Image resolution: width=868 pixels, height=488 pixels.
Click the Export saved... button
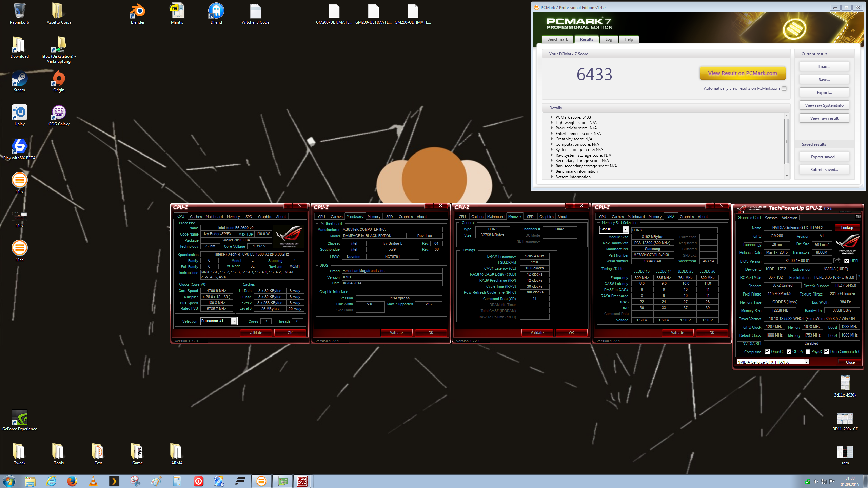(x=824, y=157)
